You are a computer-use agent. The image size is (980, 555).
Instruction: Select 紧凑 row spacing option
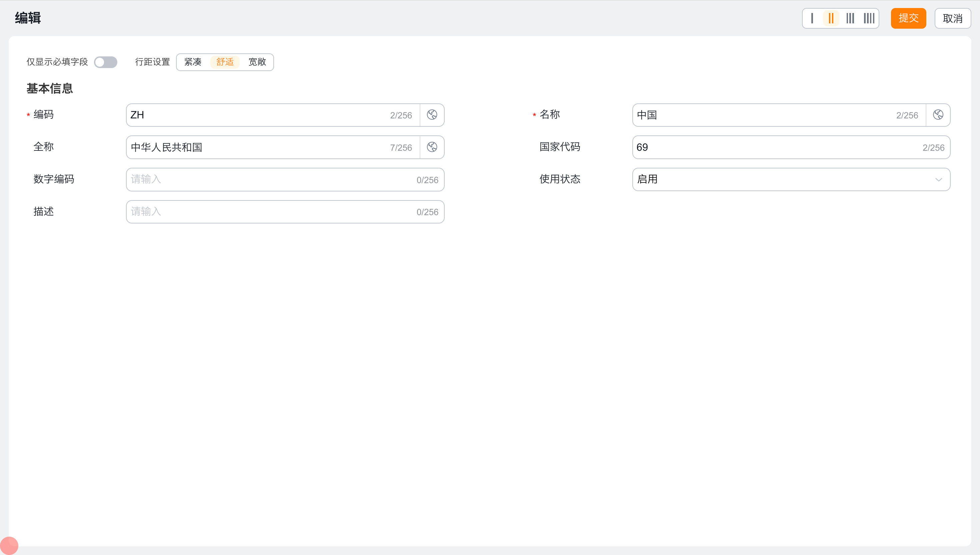pyautogui.click(x=193, y=62)
